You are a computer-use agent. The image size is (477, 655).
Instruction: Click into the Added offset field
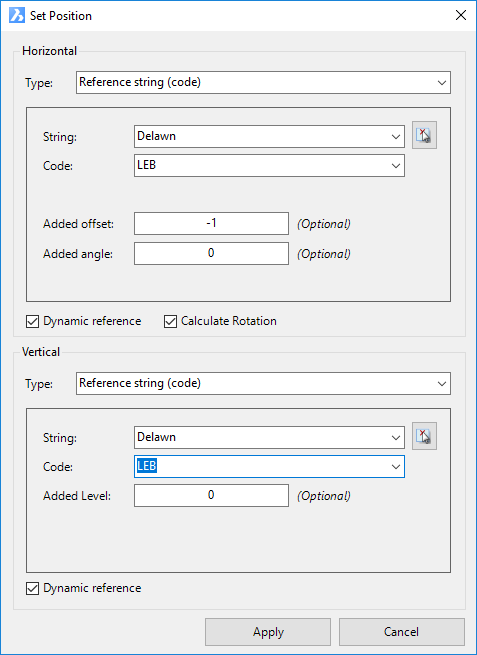(x=211, y=223)
